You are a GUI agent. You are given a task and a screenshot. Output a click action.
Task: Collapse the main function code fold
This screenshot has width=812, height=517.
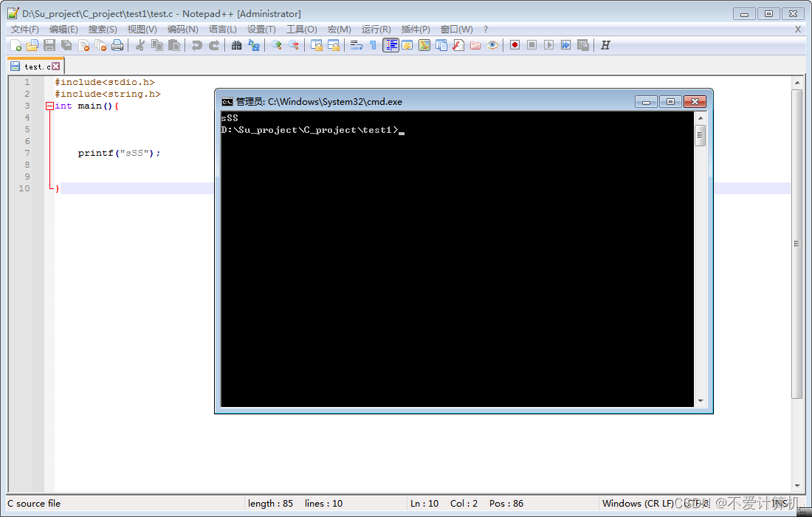click(49, 106)
